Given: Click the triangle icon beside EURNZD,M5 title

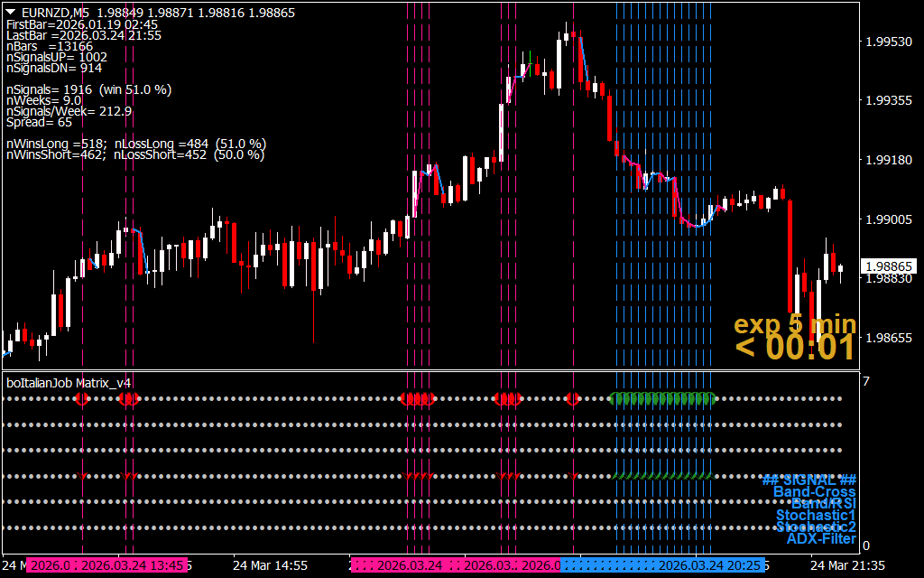Looking at the screenshot, I should [10, 12].
